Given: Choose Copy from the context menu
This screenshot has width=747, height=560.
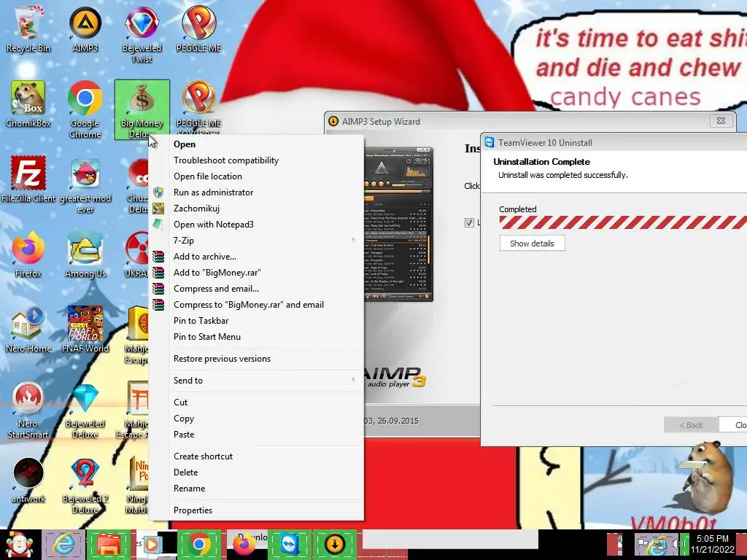Looking at the screenshot, I should coord(258,419).
